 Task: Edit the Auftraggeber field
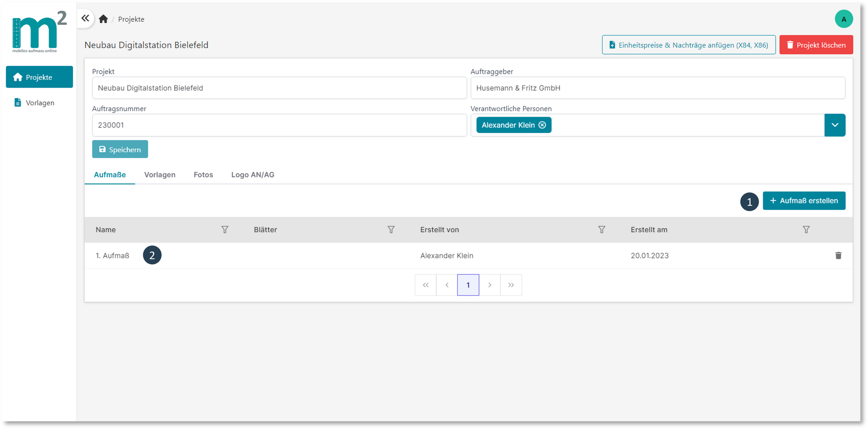[658, 88]
